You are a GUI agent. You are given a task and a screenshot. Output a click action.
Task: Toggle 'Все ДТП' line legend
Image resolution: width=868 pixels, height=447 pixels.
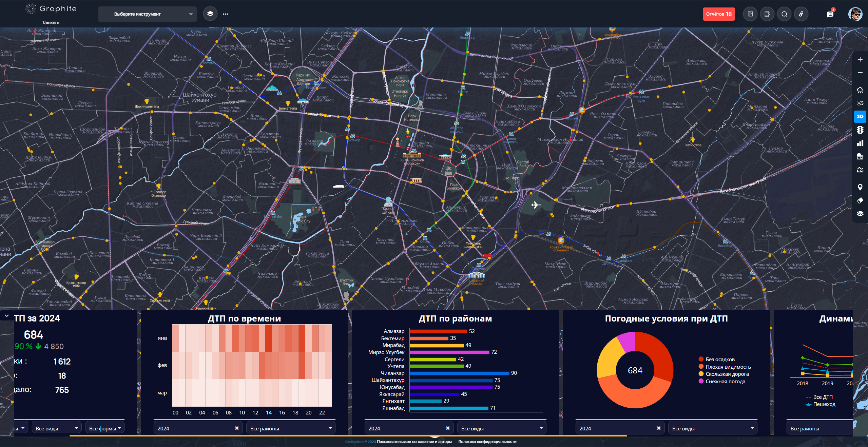point(819,397)
